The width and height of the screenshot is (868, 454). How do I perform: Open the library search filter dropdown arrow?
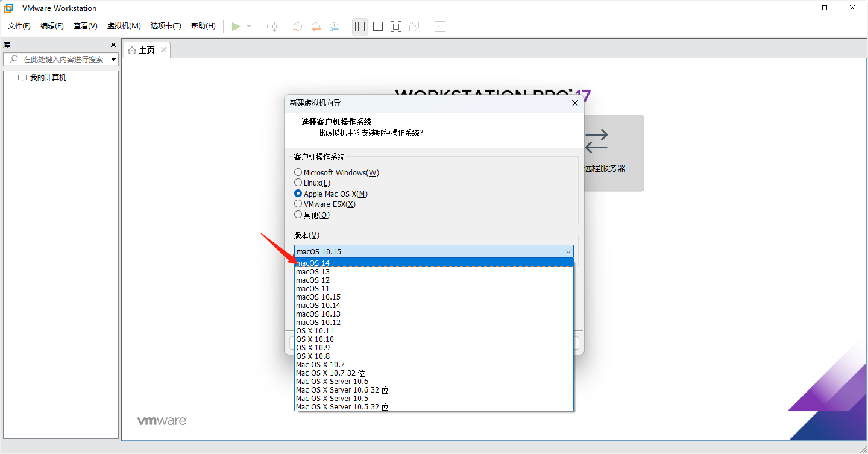point(113,59)
